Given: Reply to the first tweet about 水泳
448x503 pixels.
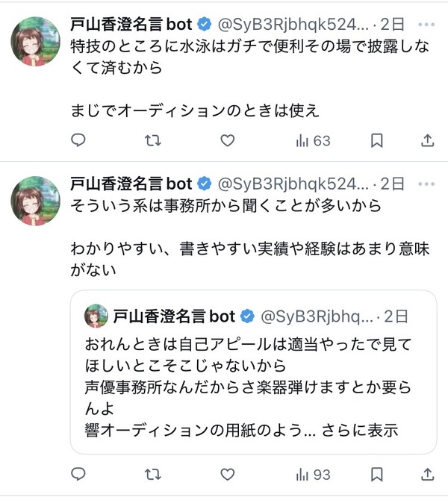Looking at the screenshot, I should (78, 140).
